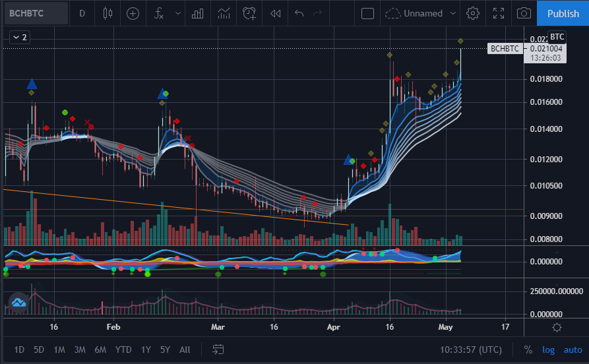This screenshot has width=589, height=364.
Task: Click the 0.010500 price axis label
Action: [x=546, y=185]
